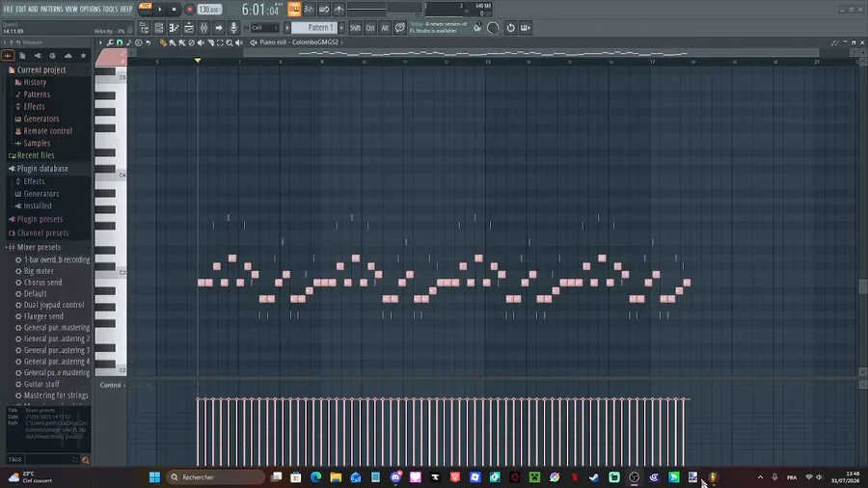The image size is (868, 488).
Task: Click browser tab with orange highlighted icon
Action: [x=8, y=55]
